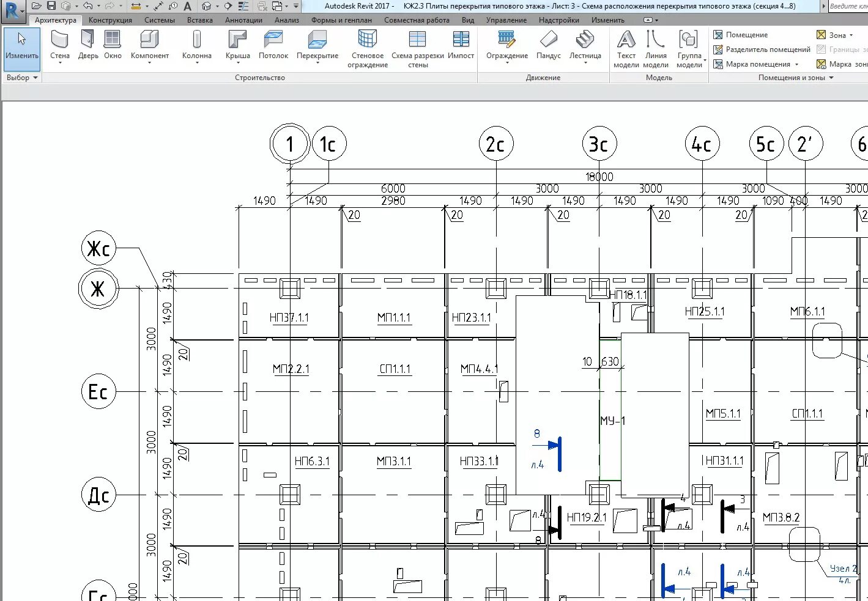This screenshot has height=601, width=868.
Task: Click the Зона (Area) button
Action: [831, 35]
